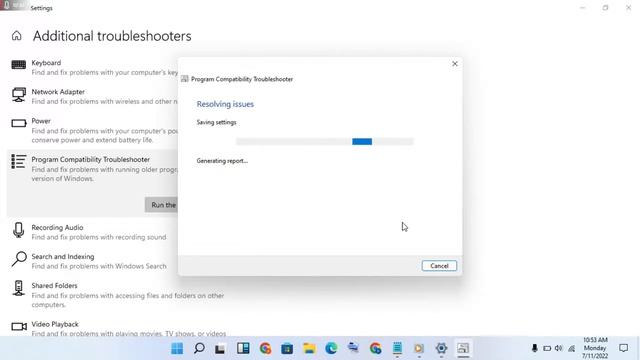This screenshot has width=640, height=360.
Task: Minimize the Settings window
Action: point(582,8)
